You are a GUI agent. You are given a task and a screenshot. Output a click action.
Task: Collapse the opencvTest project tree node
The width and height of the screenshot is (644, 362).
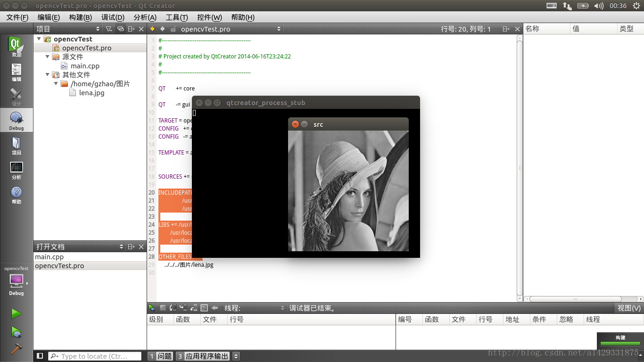[x=39, y=39]
